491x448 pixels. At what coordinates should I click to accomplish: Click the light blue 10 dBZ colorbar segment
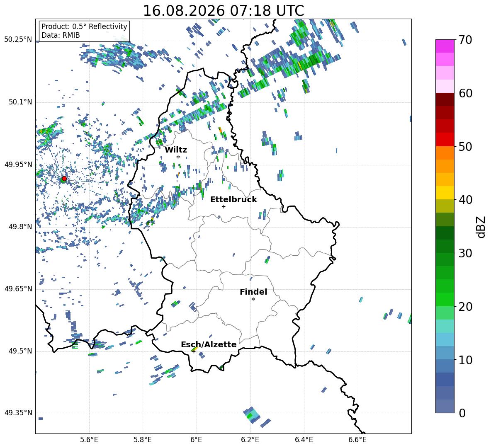coord(445,353)
